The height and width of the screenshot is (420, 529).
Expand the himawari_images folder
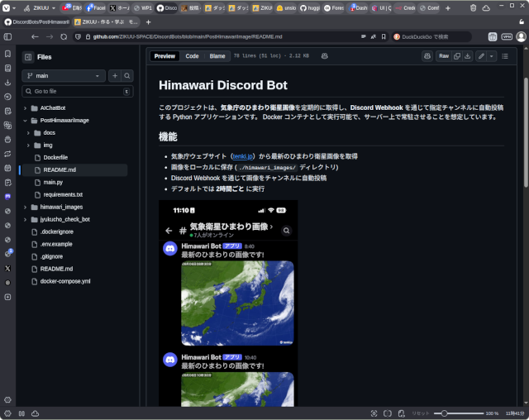pos(25,208)
